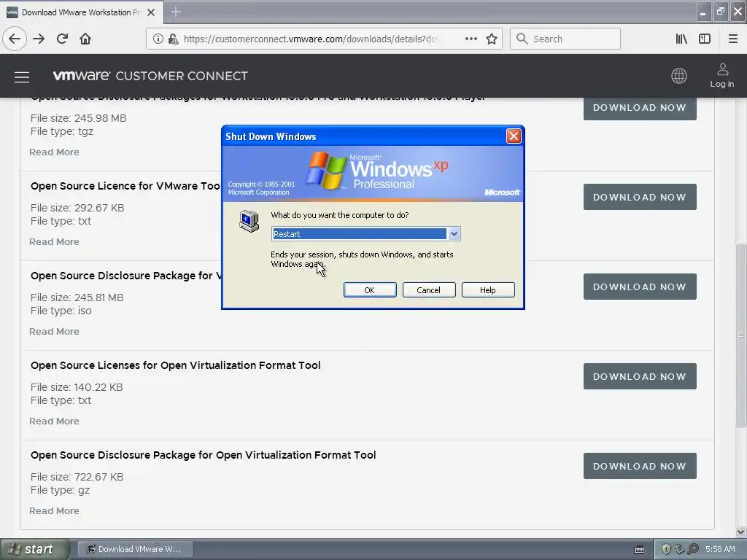Reload the current page
This screenshot has height=560, width=747.
coord(63,39)
